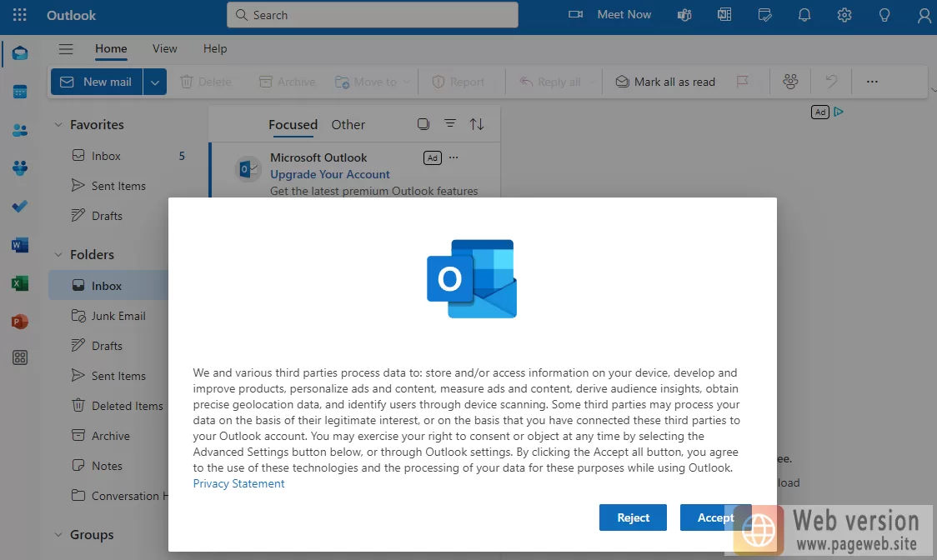The image size is (937, 560).
Task: Open the Privacy Statement link
Action: pyautogui.click(x=238, y=483)
